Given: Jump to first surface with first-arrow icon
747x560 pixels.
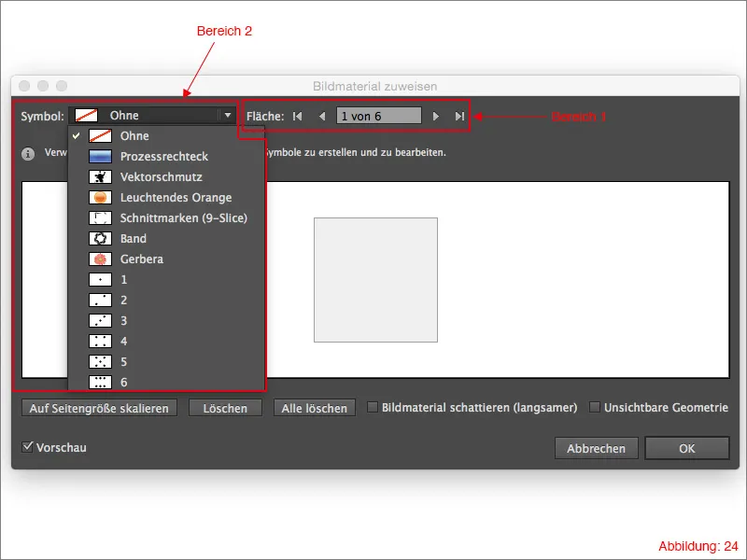Looking at the screenshot, I should 298,116.
